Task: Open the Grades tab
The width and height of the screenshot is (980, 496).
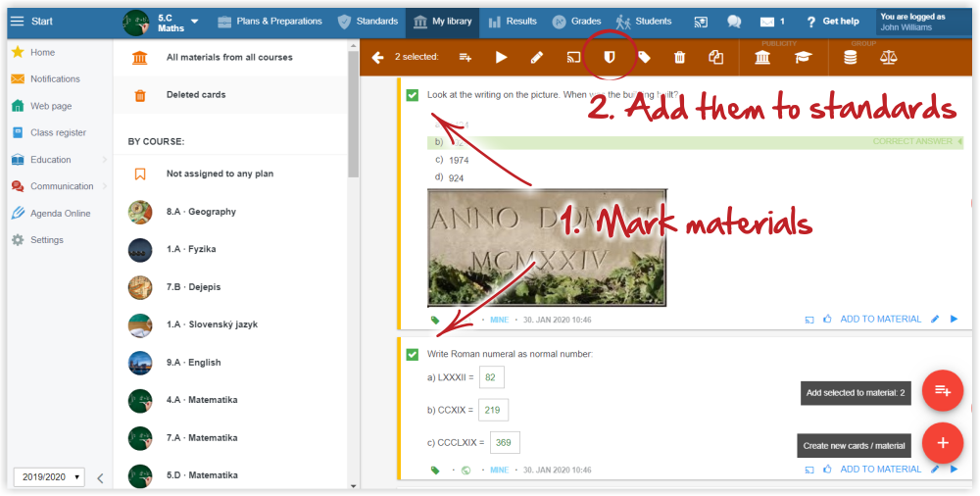Action: click(576, 22)
